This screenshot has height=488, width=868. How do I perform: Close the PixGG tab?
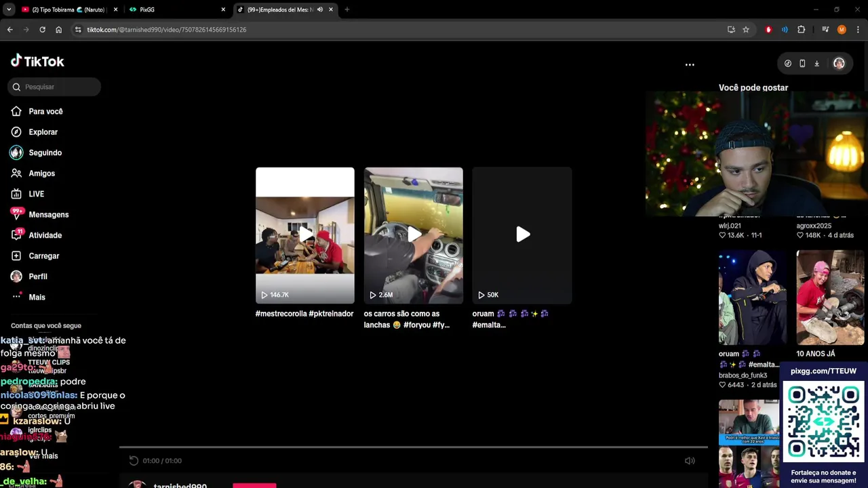223,9
